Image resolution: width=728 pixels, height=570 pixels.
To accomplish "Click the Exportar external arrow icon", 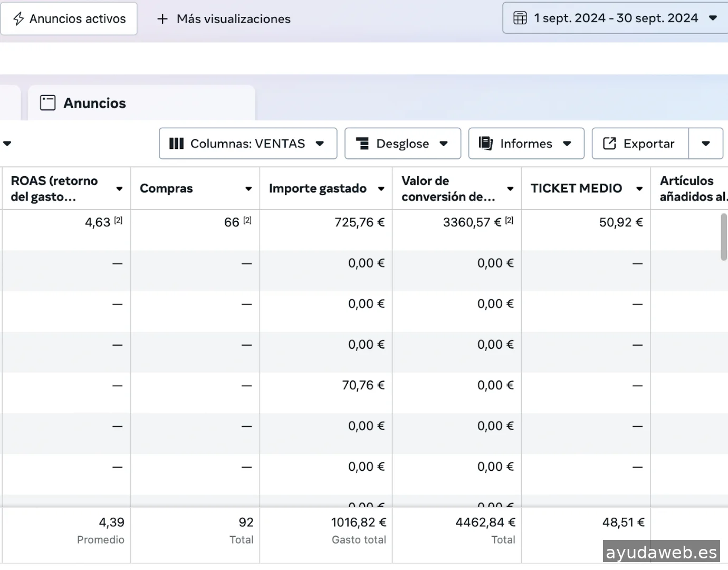I will point(609,144).
